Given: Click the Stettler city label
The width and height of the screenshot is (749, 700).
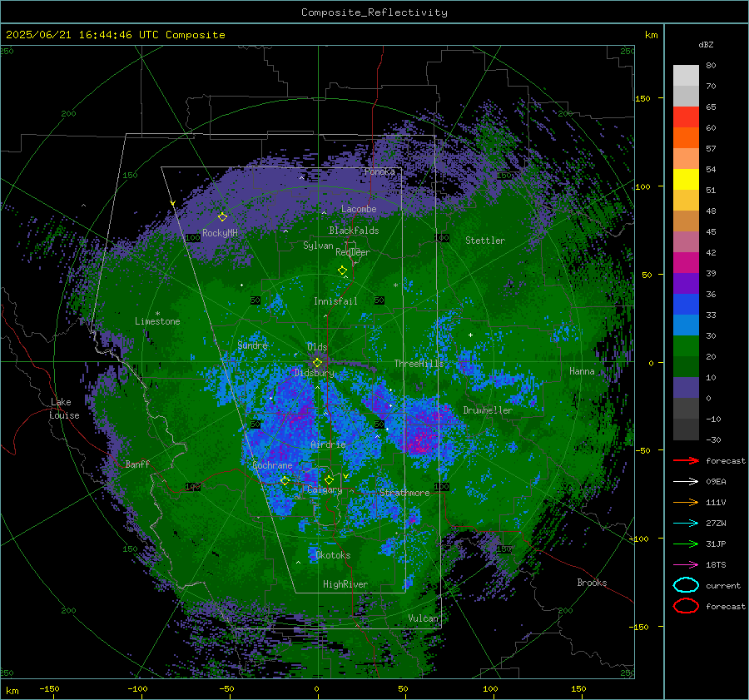Looking at the screenshot, I should 485,241.
